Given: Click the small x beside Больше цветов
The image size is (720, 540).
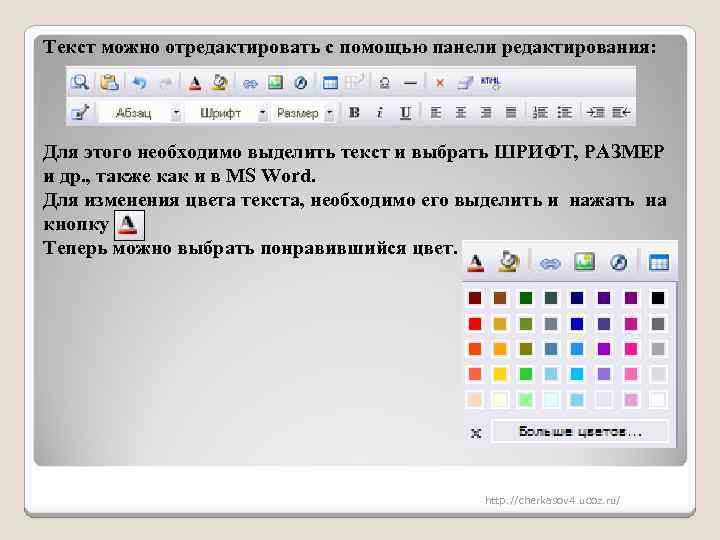Looking at the screenshot, I should click(x=476, y=433).
